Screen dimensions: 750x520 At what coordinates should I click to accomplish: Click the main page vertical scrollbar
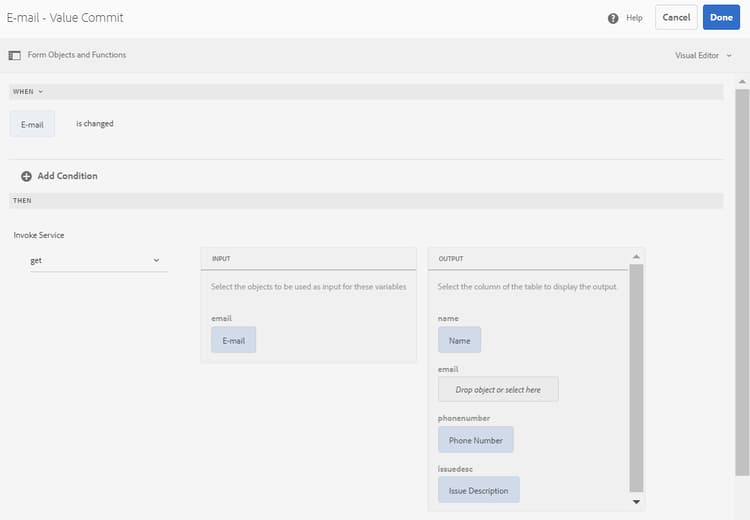point(742,282)
